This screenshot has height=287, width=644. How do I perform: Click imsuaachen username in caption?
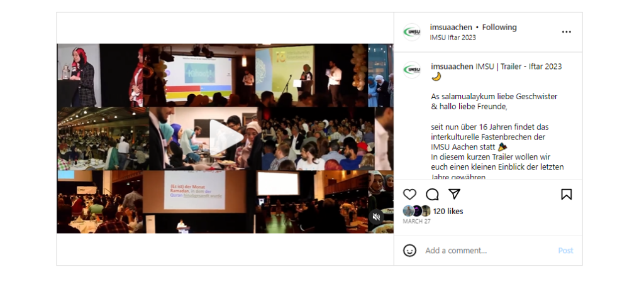coord(452,67)
